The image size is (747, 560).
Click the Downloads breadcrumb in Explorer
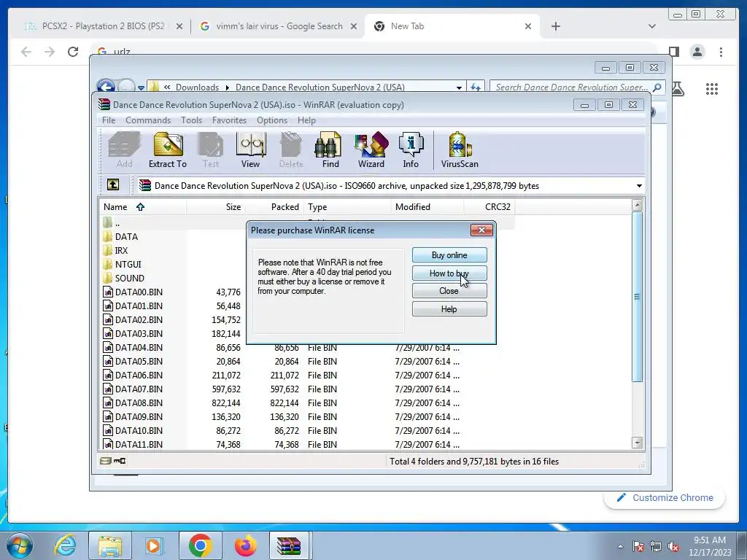(197, 87)
